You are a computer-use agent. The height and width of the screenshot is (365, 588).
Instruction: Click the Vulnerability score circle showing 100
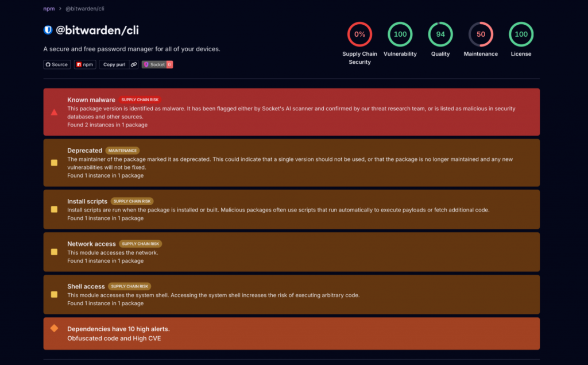click(x=400, y=34)
